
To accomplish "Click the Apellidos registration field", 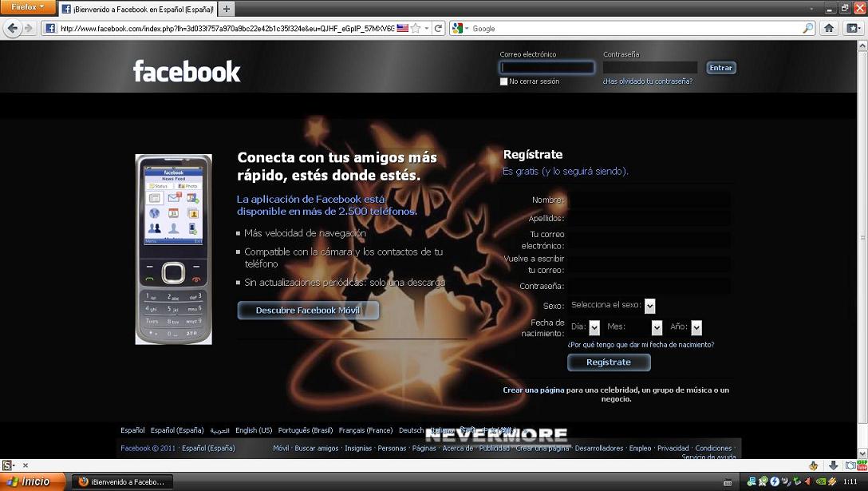I will point(649,218).
